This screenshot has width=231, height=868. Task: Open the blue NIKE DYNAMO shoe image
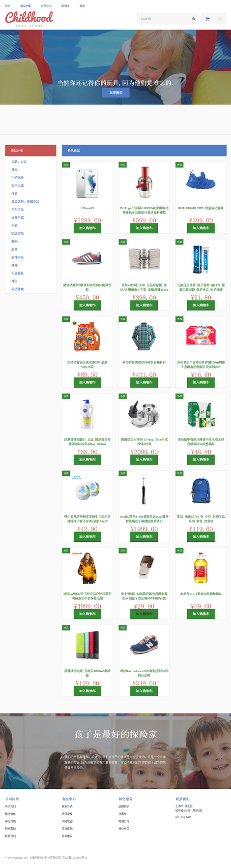201,180
